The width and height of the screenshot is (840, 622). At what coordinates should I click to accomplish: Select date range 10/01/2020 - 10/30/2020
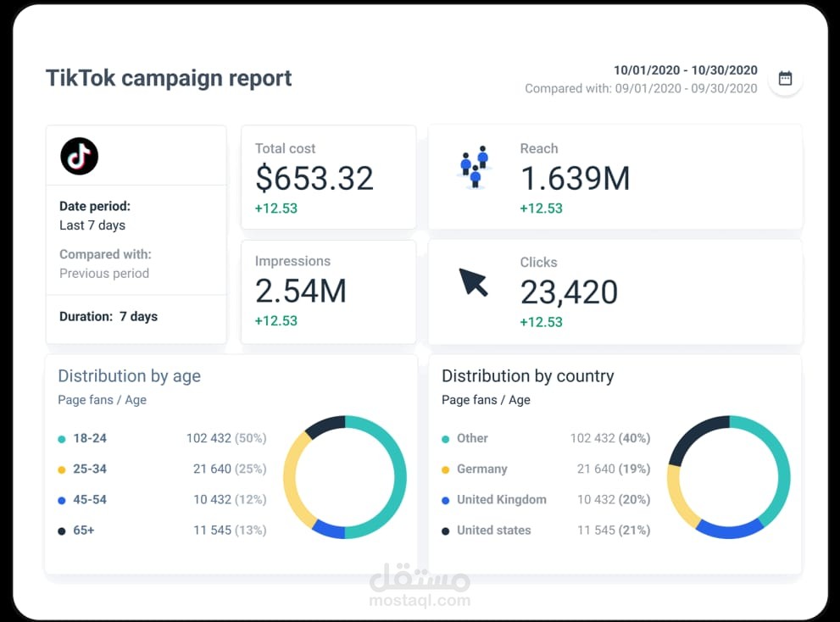click(685, 70)
